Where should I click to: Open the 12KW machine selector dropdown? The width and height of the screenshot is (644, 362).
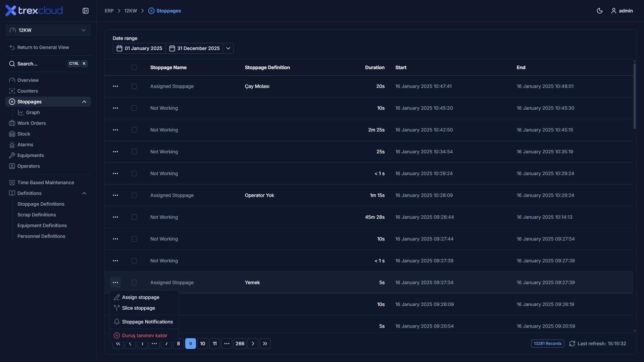pyautogui.click(x=48, y=30)
